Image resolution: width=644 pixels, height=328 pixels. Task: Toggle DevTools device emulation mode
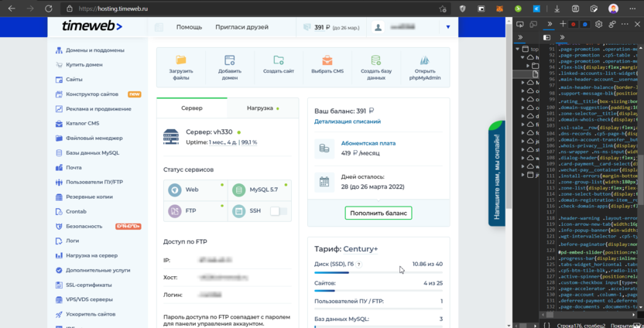click(532, 24)
